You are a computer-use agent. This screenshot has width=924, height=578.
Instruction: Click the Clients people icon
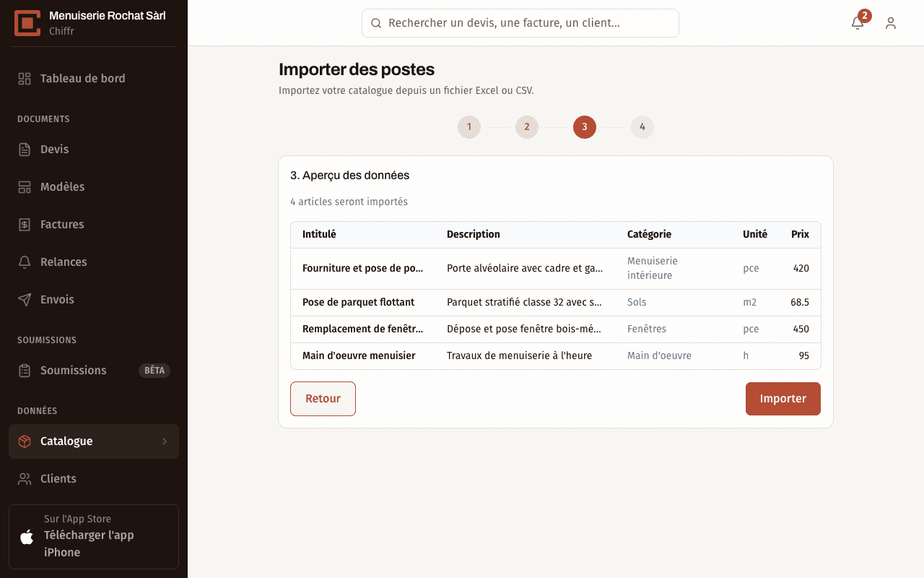pos(25,479)
